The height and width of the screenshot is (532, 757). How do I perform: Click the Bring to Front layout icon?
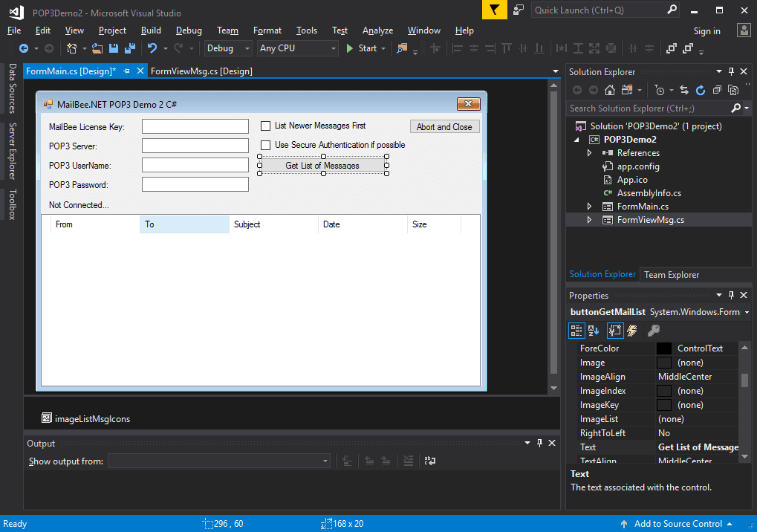pyautogui.click(x=671, y=48)
